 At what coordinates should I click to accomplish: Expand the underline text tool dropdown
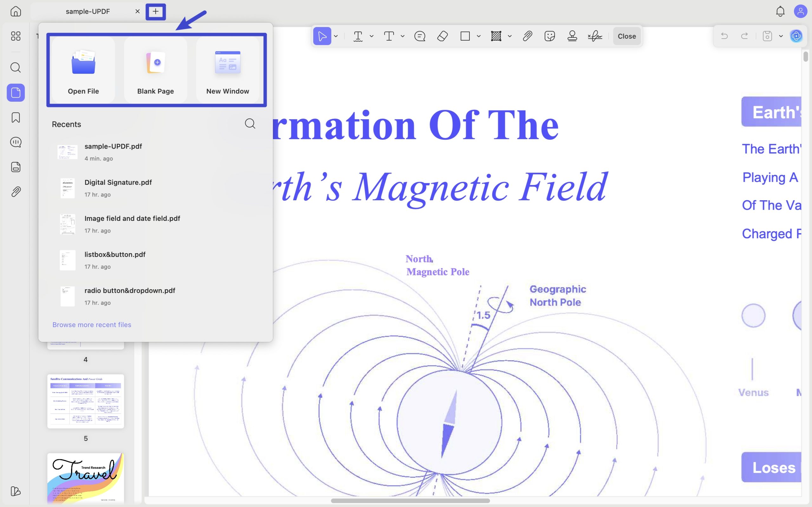(371, 36)
